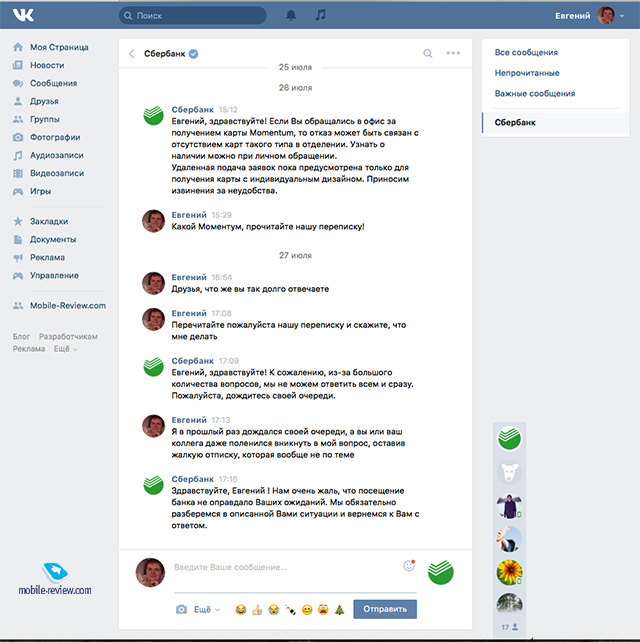Screen dimensions: 640x642
Task: Click the VK logo in the header
Action: click(23, 15)
